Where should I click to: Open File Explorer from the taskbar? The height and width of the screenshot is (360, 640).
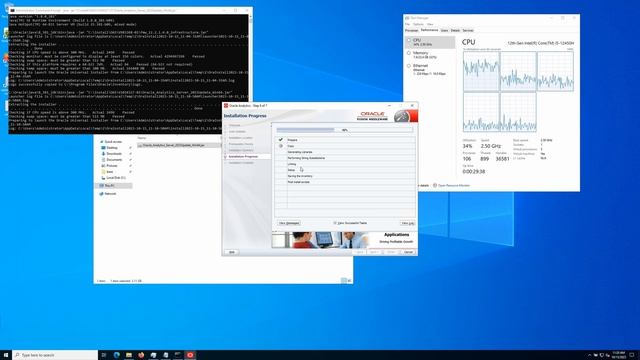click(x=129, y=355)
